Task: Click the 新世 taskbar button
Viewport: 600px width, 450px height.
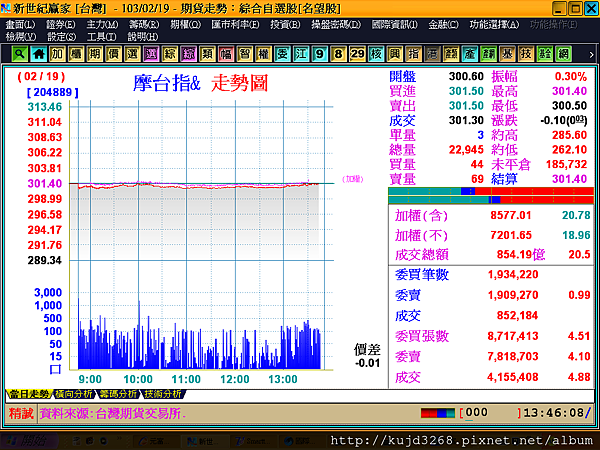Action: point(203,441)
